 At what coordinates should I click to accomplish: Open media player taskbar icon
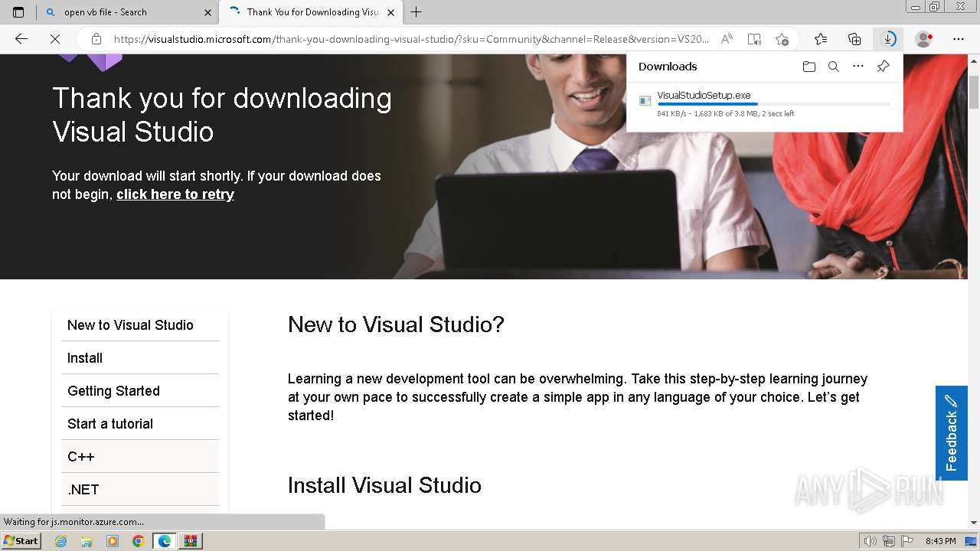(113, 541)
